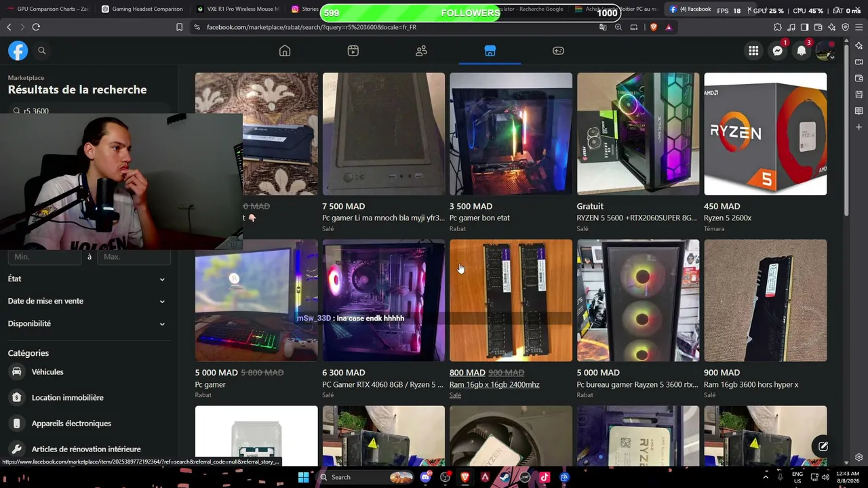
Task: Switch to the VXE R1 Pro Wireless Mouse tab
Action: (237, 9)
